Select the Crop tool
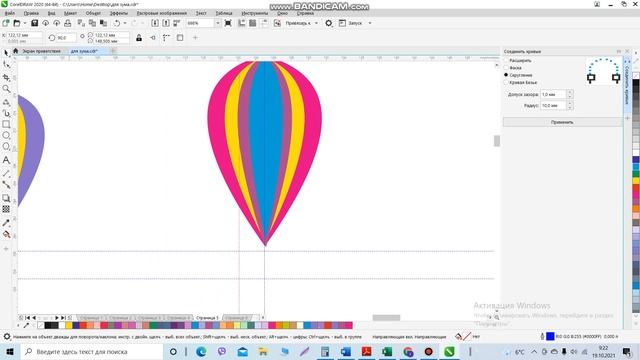Screen dimensions: 640x360 pos(6,77)
